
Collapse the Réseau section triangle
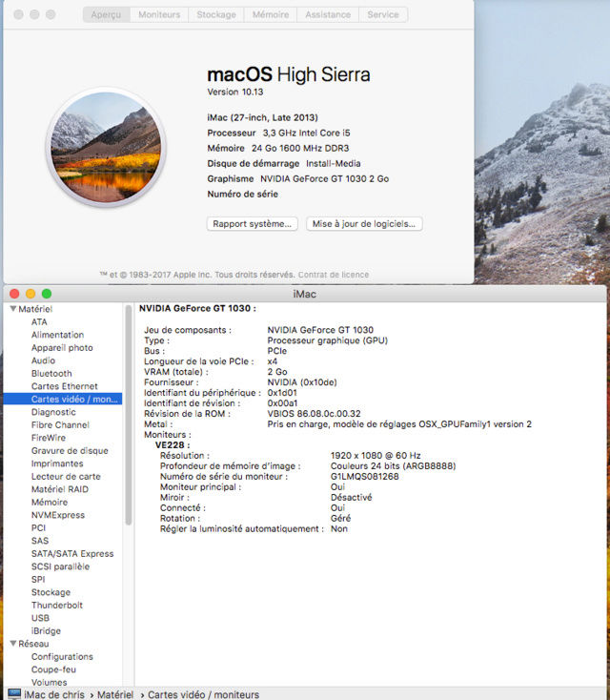(13, 644)
